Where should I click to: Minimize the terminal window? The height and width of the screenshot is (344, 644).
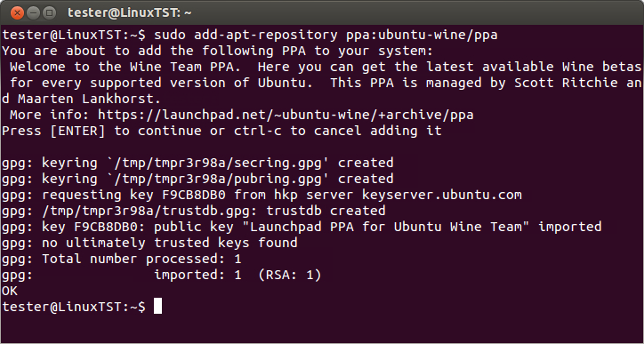point(33,12)
